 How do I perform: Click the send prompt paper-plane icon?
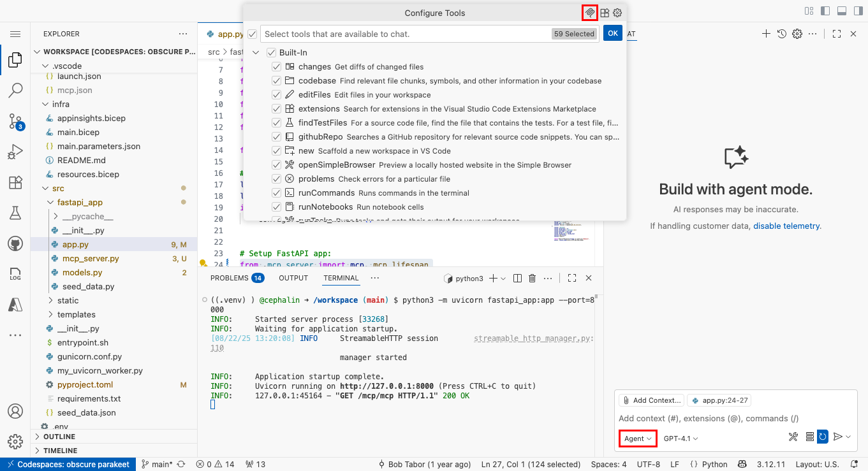(x=836, y=437)
